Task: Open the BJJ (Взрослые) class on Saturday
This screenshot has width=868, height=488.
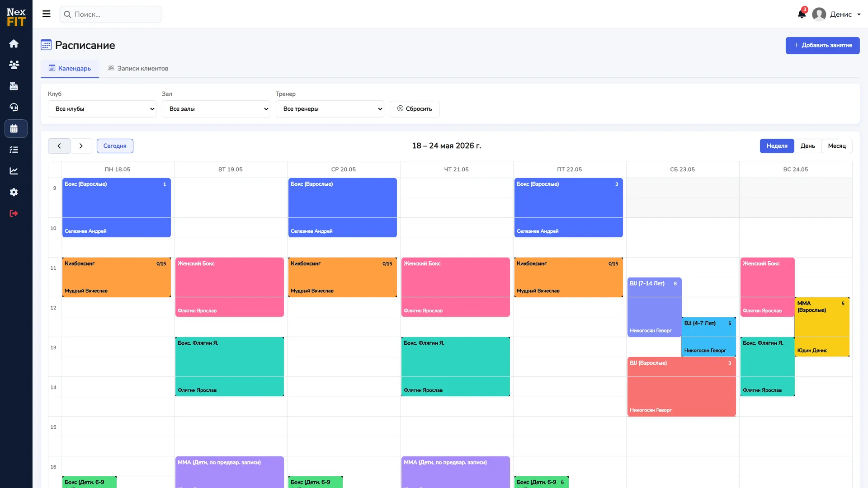Action: pyautogui.click(x=682, y=387)
